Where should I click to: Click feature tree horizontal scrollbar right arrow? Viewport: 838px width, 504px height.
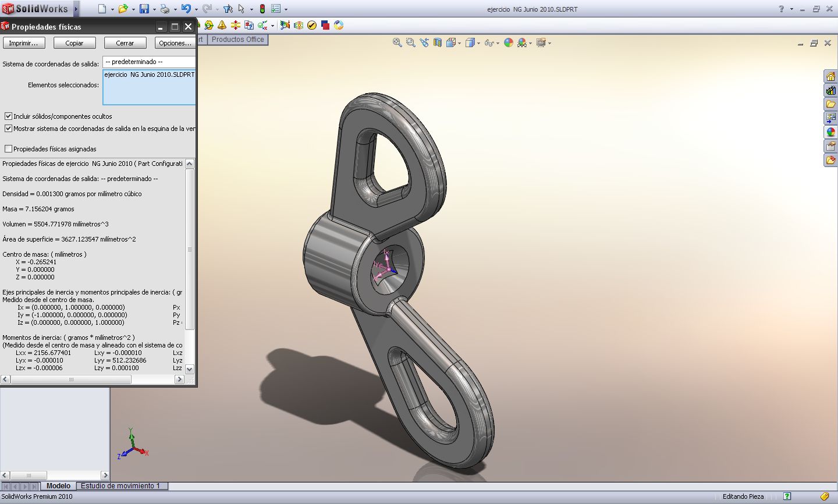tap(105, 475)
